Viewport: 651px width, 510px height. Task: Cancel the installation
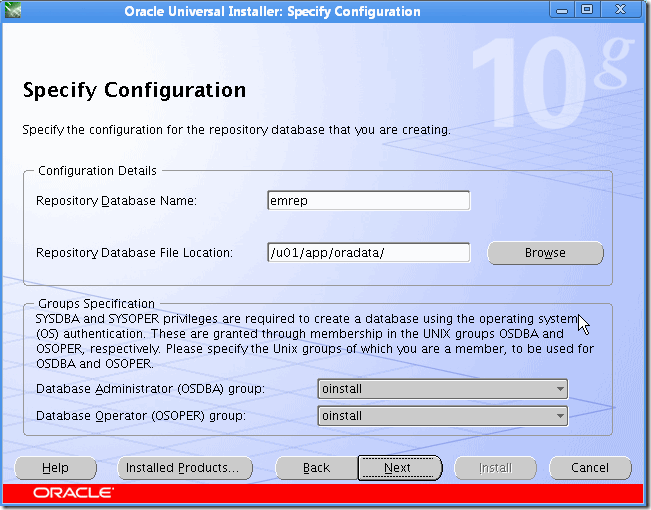pyautogui.click(x=590, y=468)
